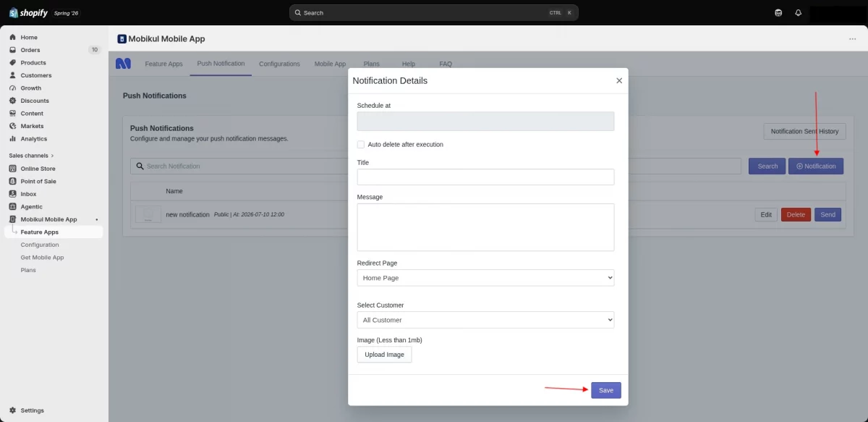Viewport: 868px width, 422px height.
Task: Click the Upload Image button
Action: tap(384, 355)
